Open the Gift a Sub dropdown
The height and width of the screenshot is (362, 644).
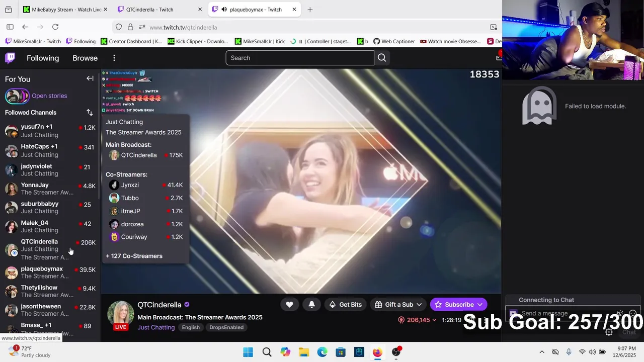tap(398, 304)
